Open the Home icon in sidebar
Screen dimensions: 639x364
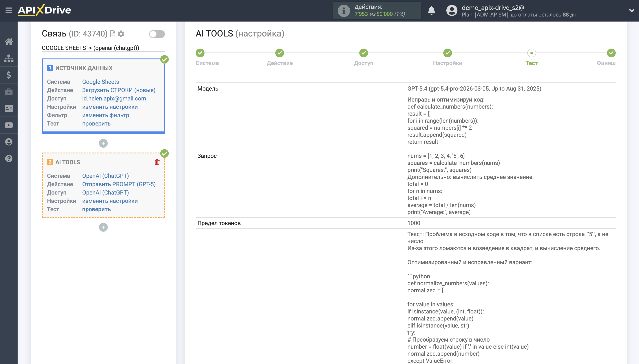tap(9, 42)
